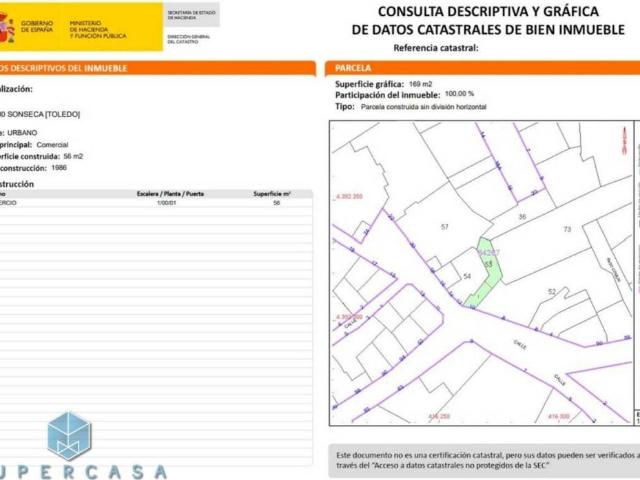Select the 'DE DATOS CATASTRALES DE BIEN INMUEBLE' line
This screenshot has width=640, height=480.
point(488,30)
